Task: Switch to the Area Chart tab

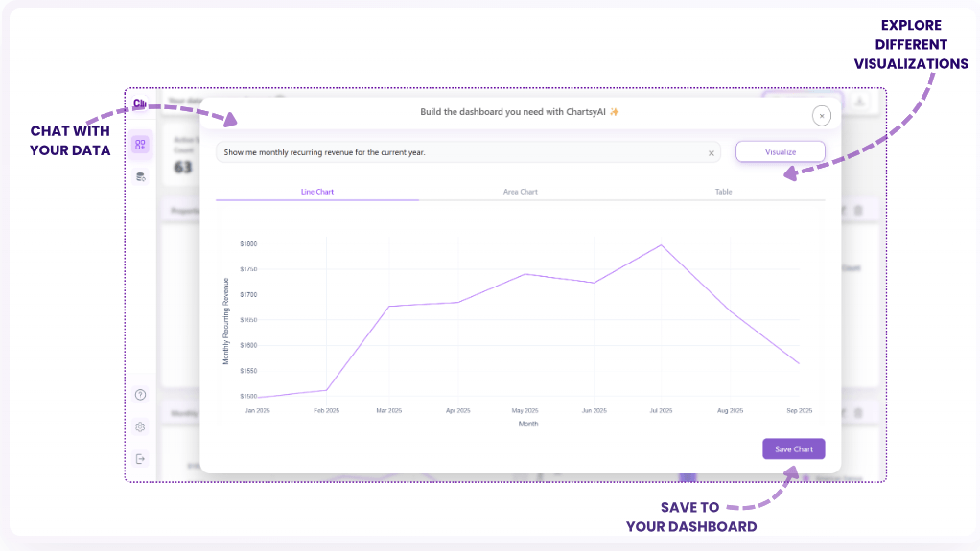Action: click(x=521, y=192)
